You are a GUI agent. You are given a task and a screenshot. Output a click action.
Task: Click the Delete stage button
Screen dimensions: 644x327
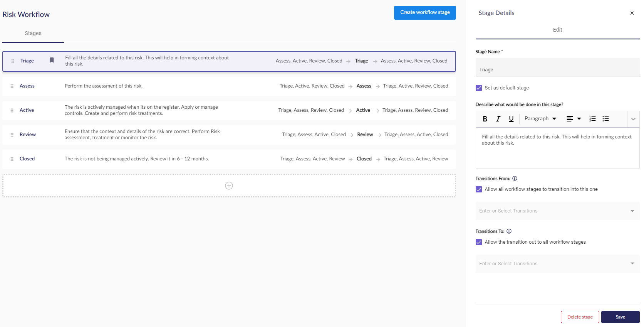(x=580, y=317)
